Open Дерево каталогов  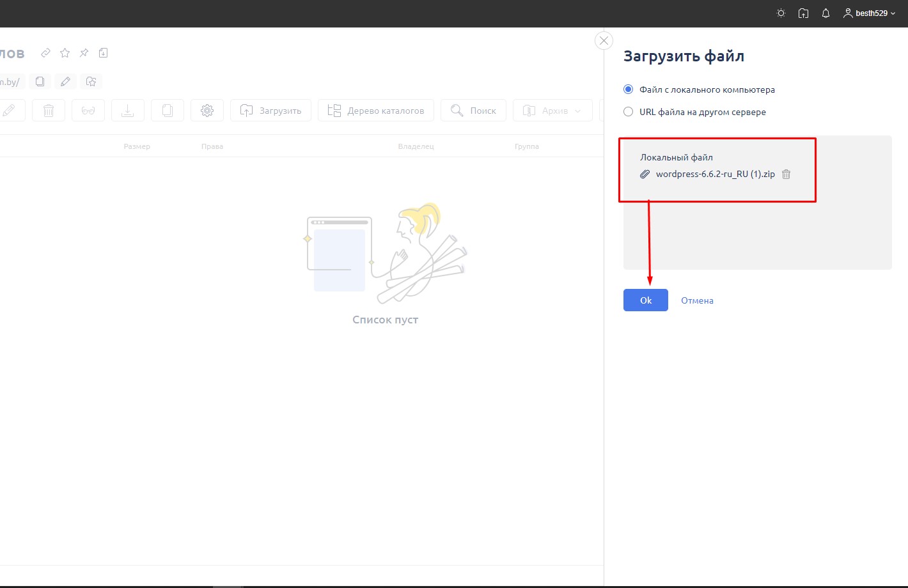click(x=375, y=111)
